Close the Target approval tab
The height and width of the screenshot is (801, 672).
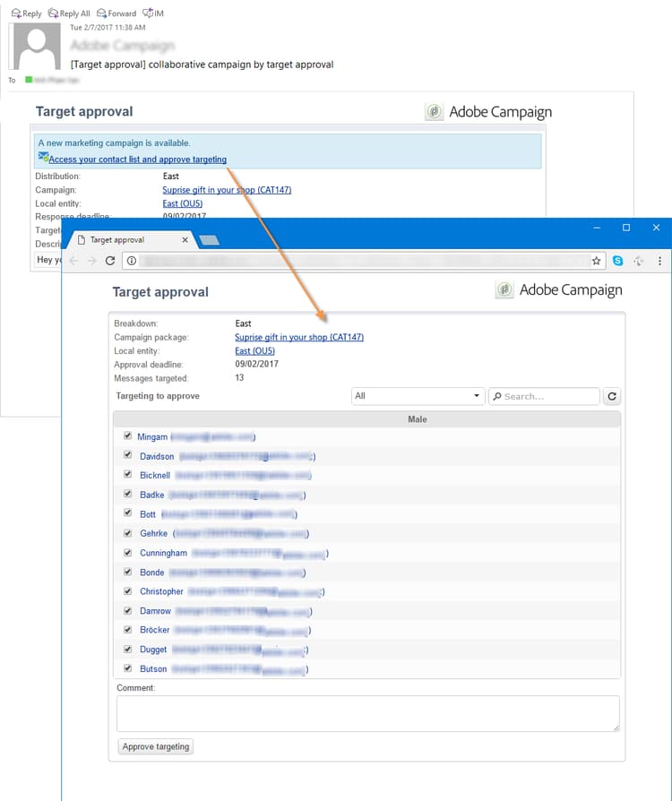tap(185, 239)
